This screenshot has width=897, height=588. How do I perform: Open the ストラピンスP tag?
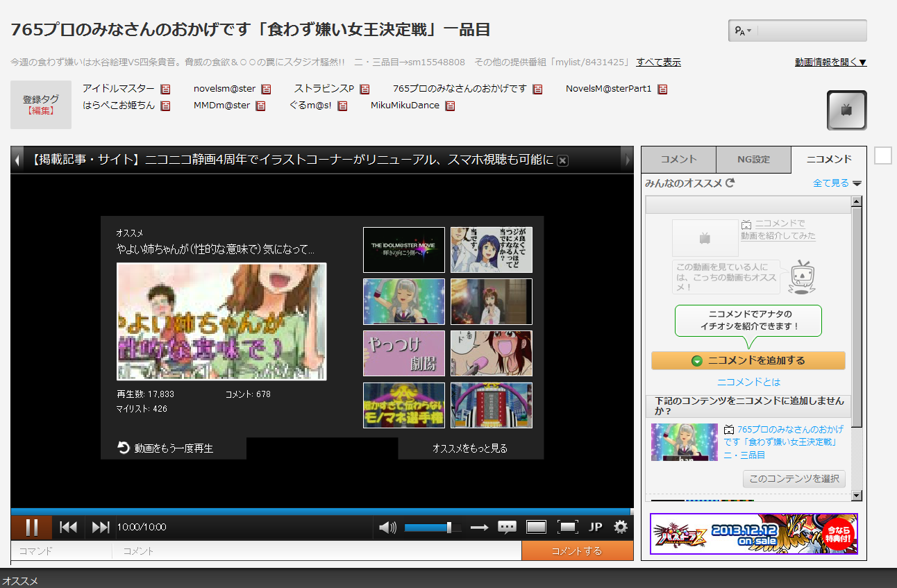pyautogui.click(x=324, y=88)
